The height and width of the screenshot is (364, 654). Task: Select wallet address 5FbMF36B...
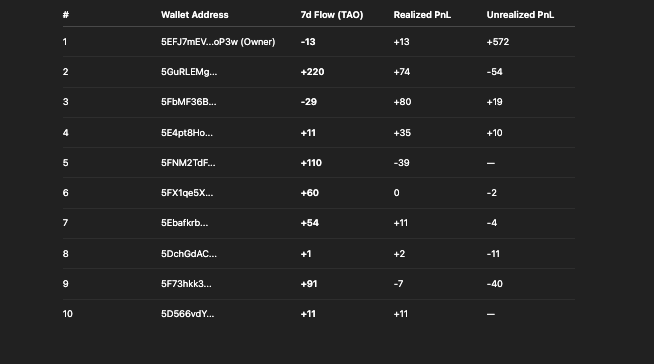[189, 102]
